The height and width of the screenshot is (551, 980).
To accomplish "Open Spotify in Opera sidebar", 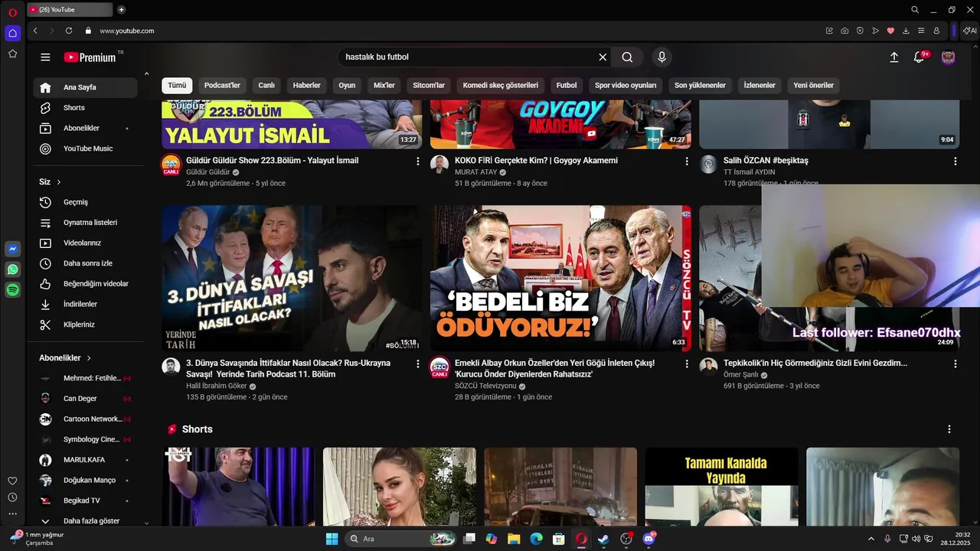I will [12, 290].
